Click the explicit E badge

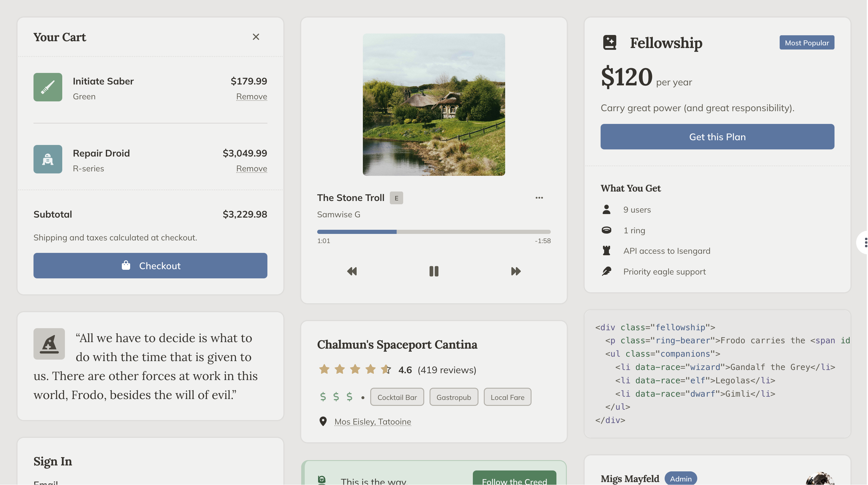click(x=396, y=198)
